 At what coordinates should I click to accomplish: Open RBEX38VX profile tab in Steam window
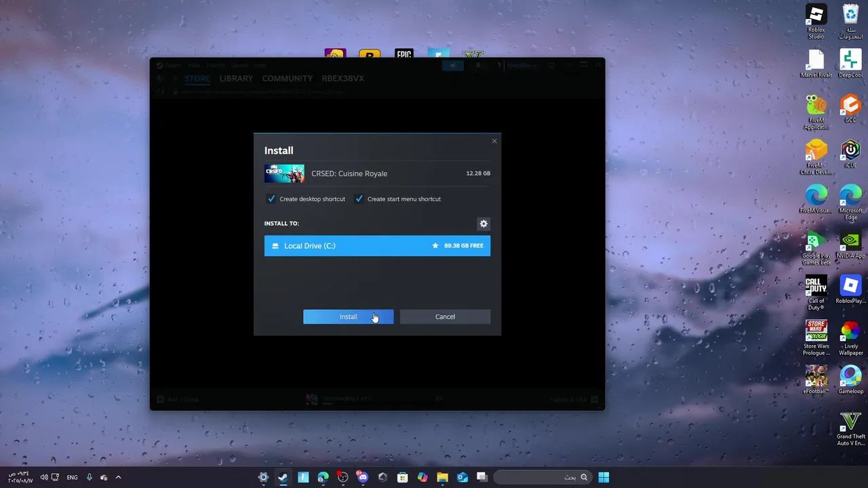[x=343, y=79]
